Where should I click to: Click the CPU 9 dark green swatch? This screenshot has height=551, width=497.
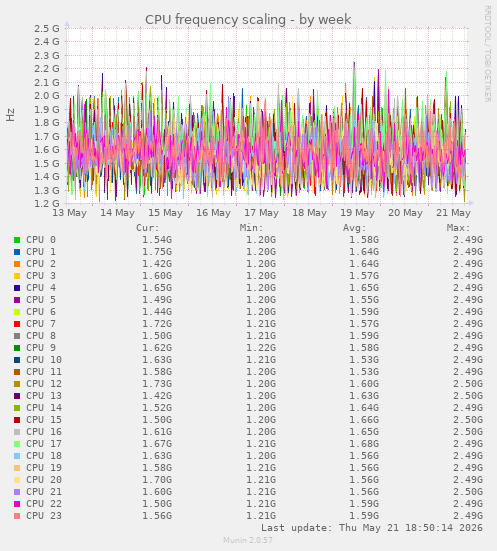17,348
